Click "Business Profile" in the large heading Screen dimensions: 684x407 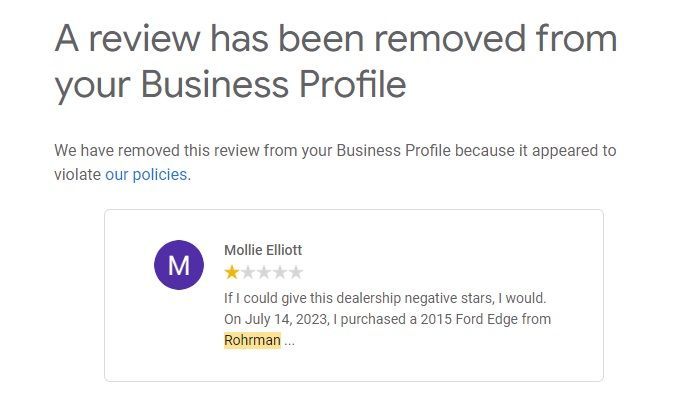click(273, 85)
